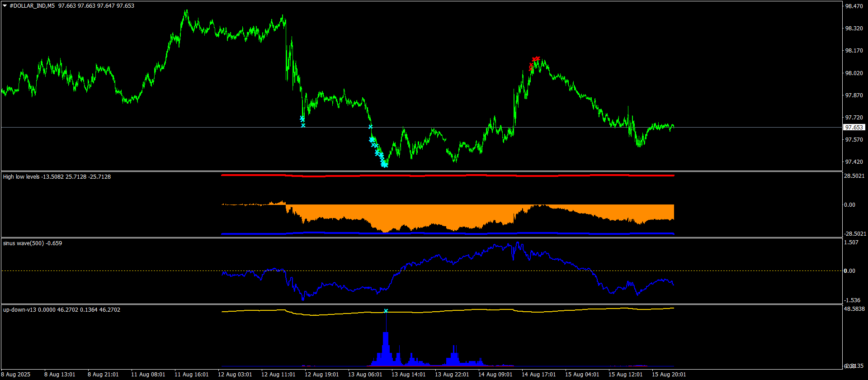Select the cyan cross marker in up-down-v13 panel
Screen dimensions: 868x380
(x=386, y=311)
